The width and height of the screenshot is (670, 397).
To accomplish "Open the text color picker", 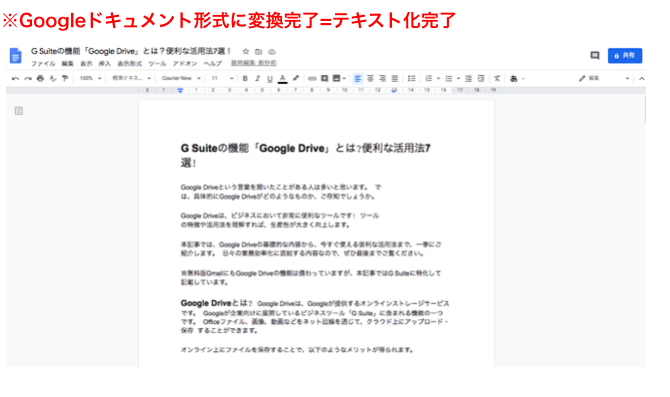I will [282, 79].
